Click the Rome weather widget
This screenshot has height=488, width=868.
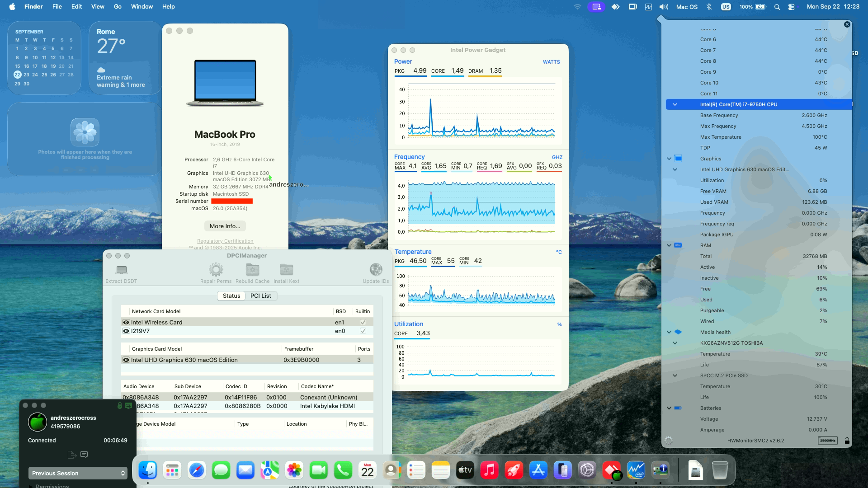tap(125, 58)
